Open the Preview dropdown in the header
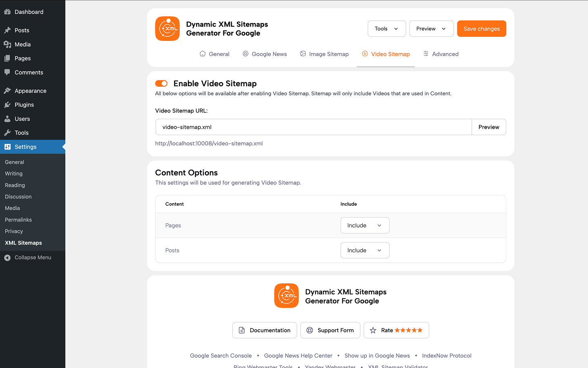Screen dimensions: 588x368 (431, 29)
